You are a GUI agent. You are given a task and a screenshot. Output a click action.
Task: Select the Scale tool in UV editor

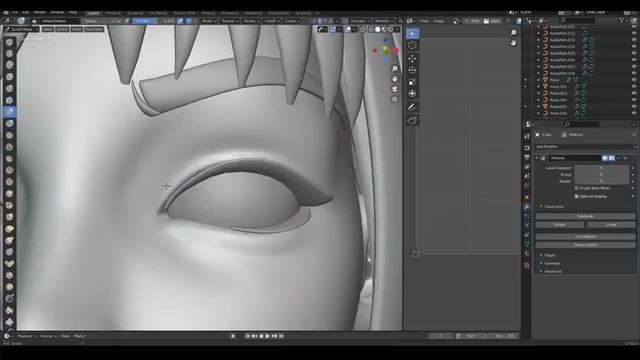(412, 82)
